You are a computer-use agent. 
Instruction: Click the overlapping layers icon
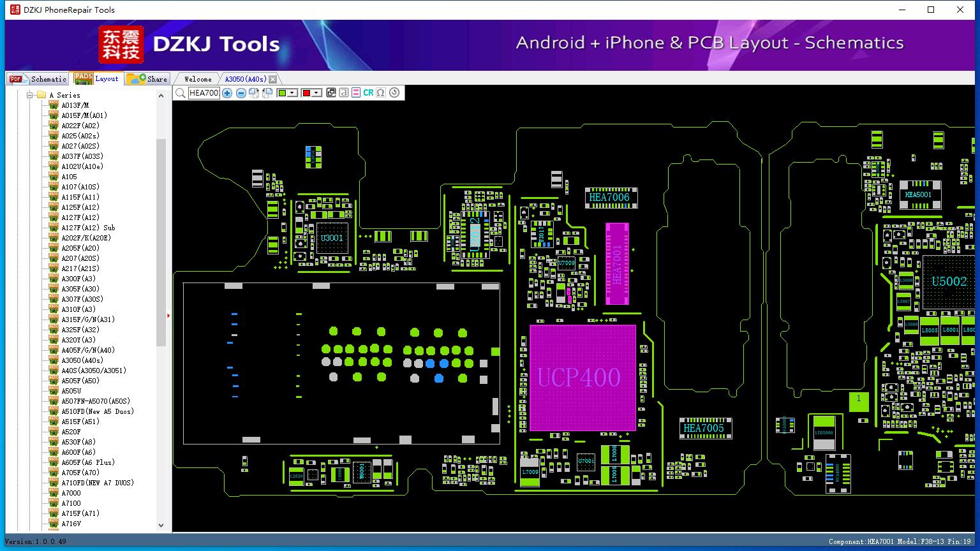[x=330, y=93]
